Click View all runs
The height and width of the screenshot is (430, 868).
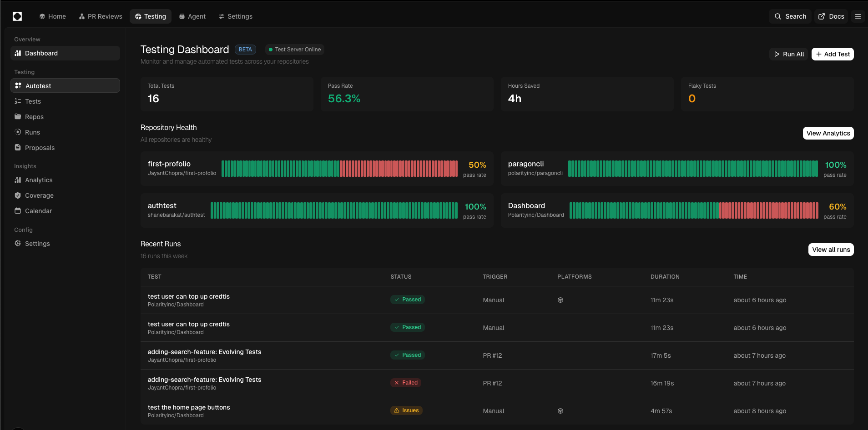tap(830, 250)
